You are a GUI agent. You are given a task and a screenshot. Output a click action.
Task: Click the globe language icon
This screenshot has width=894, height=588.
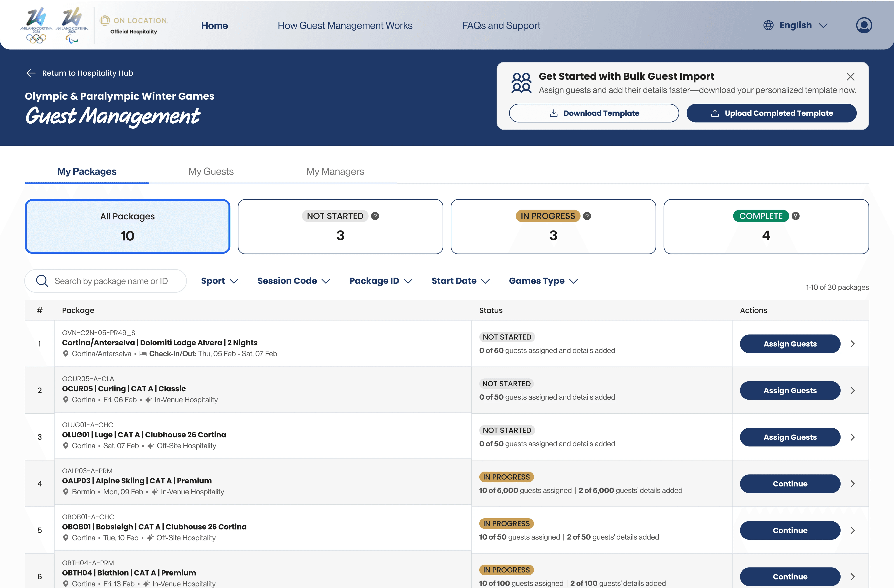coord(768,25)
